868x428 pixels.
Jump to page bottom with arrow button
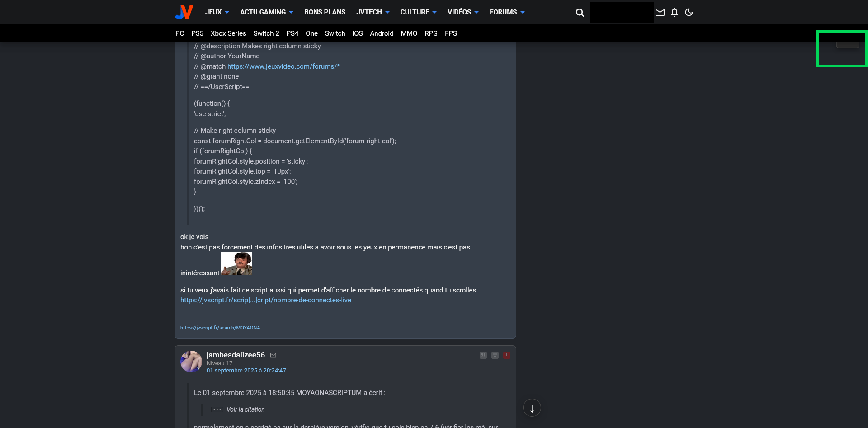532,408
